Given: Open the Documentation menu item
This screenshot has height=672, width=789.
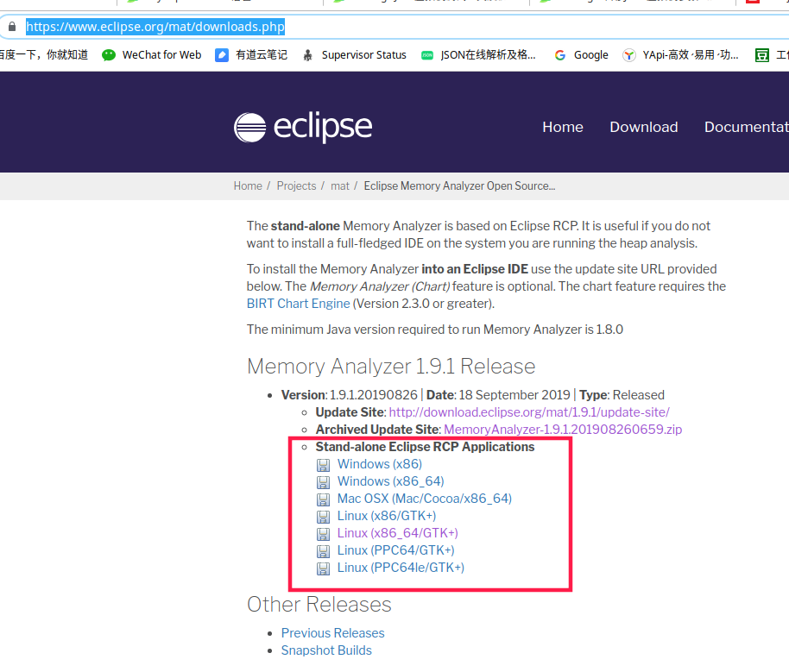Looking at the screenshot, I should point(746,127).
